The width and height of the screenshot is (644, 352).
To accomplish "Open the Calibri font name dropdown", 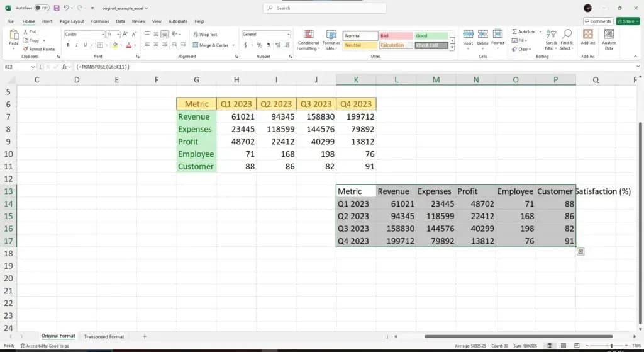I will (103, 35).
